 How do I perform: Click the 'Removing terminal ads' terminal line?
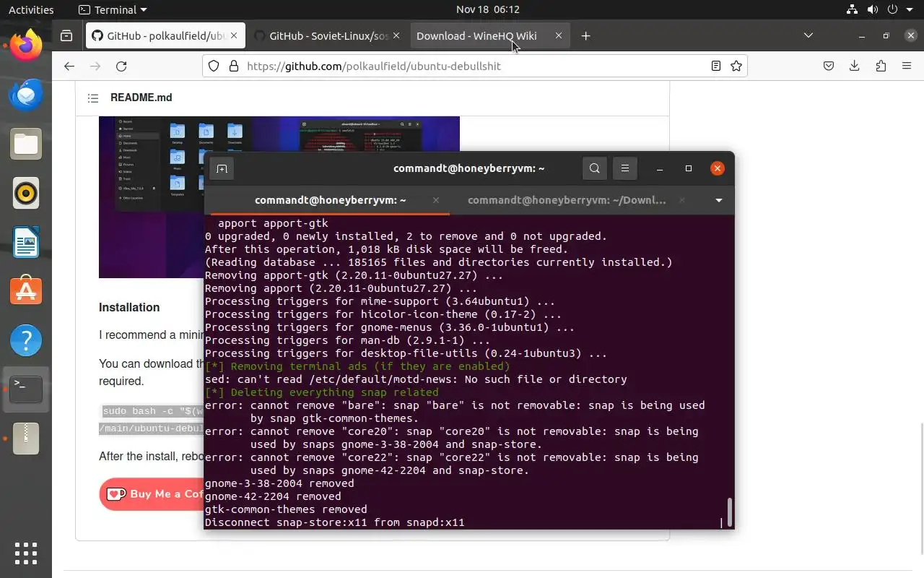(357, 366)
